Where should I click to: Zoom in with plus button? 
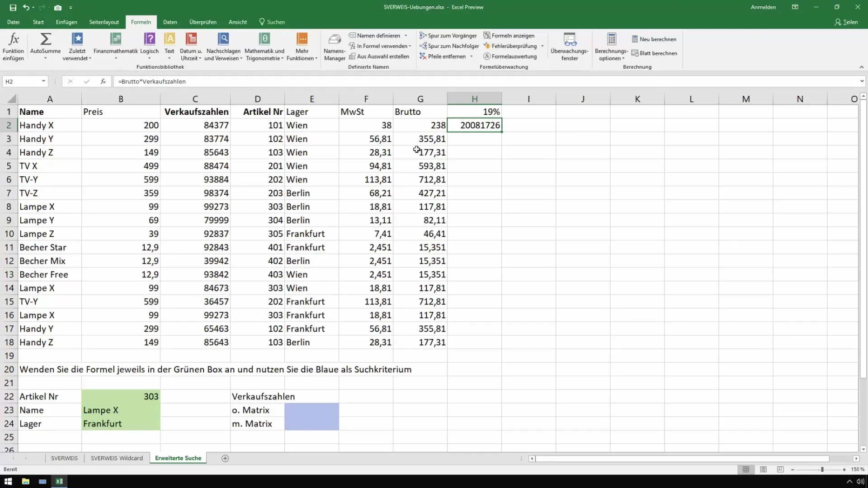(x=844, y=469)
